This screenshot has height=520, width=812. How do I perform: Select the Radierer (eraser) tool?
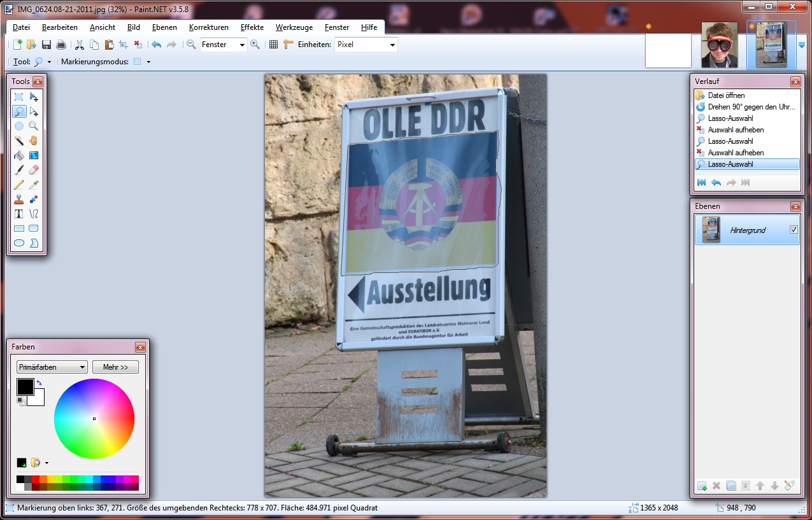coord(33,170)
